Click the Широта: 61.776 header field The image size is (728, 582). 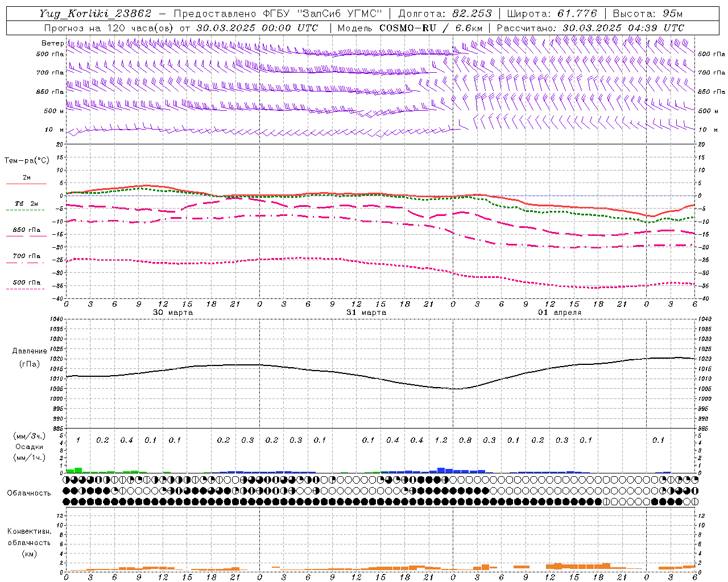[x=551, y=14]
